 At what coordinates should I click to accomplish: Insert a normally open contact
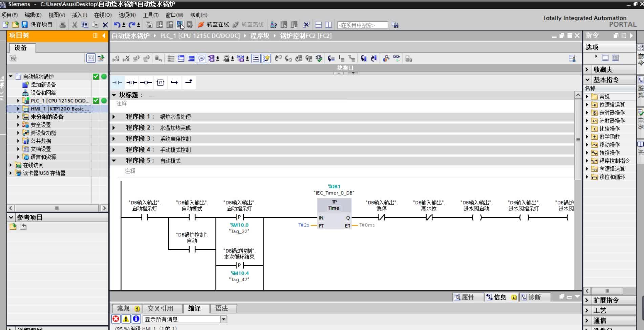pos(117,82)
